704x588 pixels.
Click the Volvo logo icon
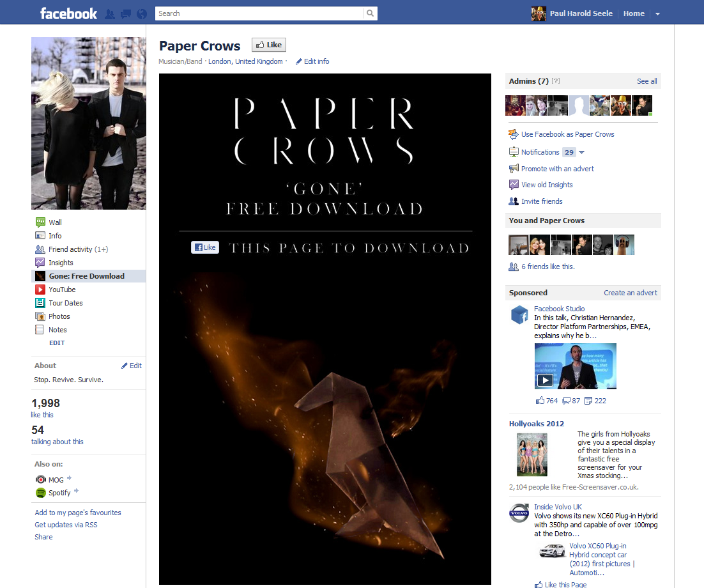pyautogui.click(x=519, y=513)
